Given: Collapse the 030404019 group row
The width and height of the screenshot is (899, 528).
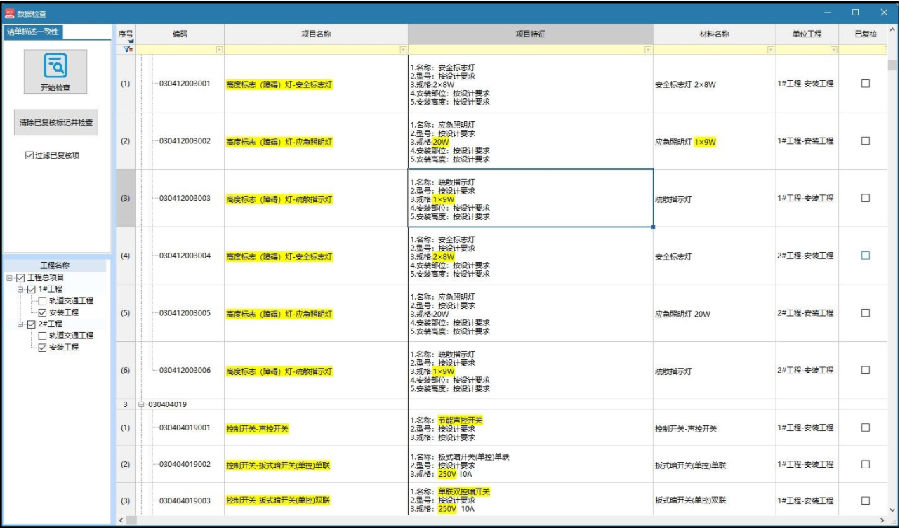Looking at the screenshot, I should click(140, 404).
